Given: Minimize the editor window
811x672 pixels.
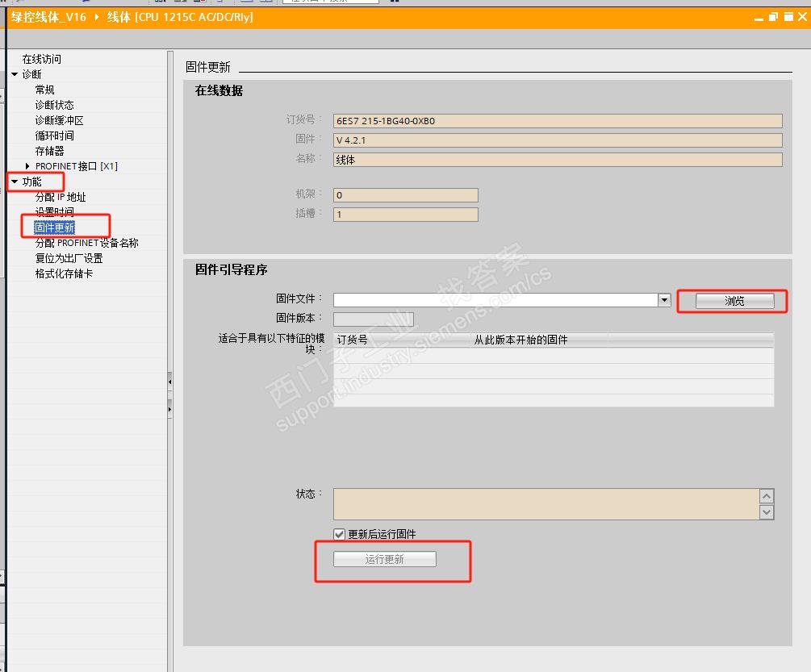Looking at the screenshot, I should point(759,18).
